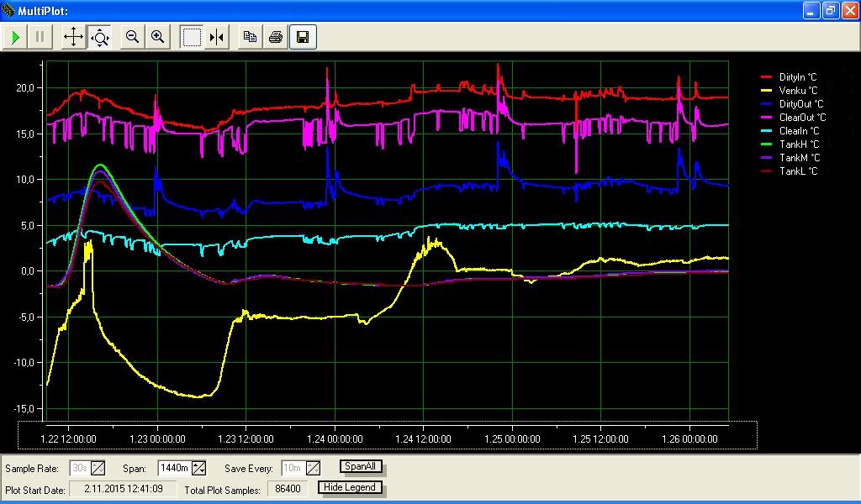Image resolution: width=861 pixels, height=504 pixels.
Task: Click the Sample Rate stepper control
Action: [98, 468]
